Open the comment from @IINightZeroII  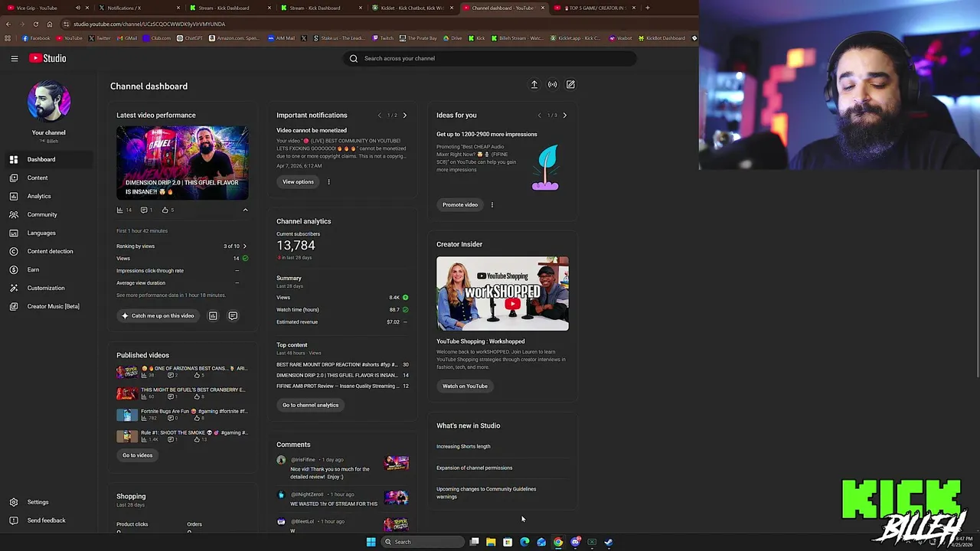click(342, 499)
